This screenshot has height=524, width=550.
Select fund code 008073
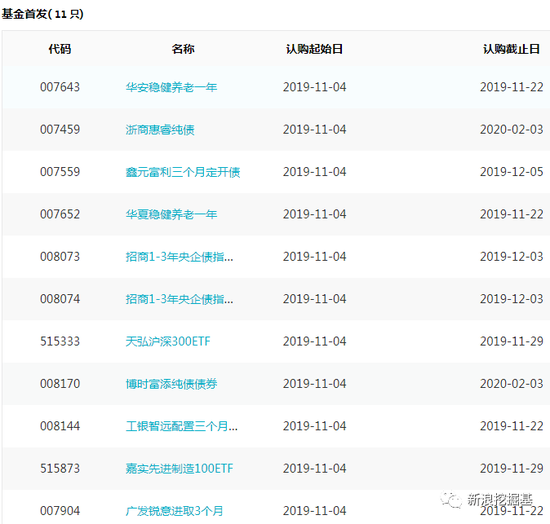60,257
